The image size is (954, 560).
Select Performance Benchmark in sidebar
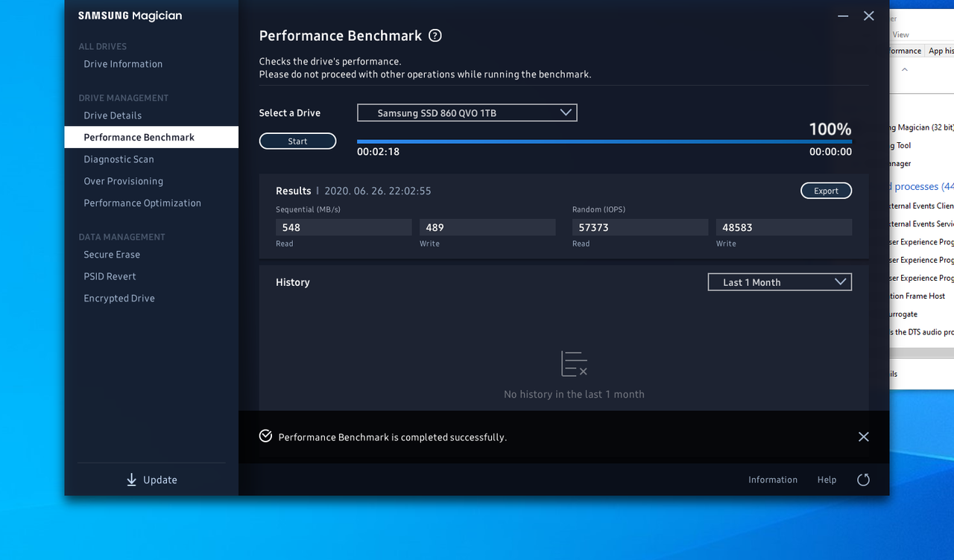pyautogui.click(x=151, y=137)
